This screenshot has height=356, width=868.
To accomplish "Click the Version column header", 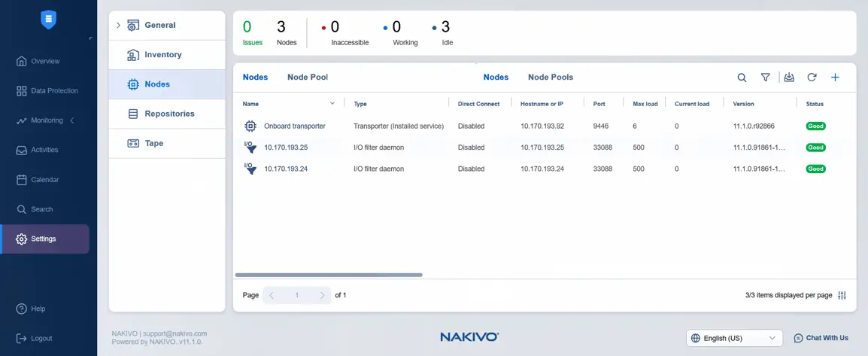I will 743,104.
